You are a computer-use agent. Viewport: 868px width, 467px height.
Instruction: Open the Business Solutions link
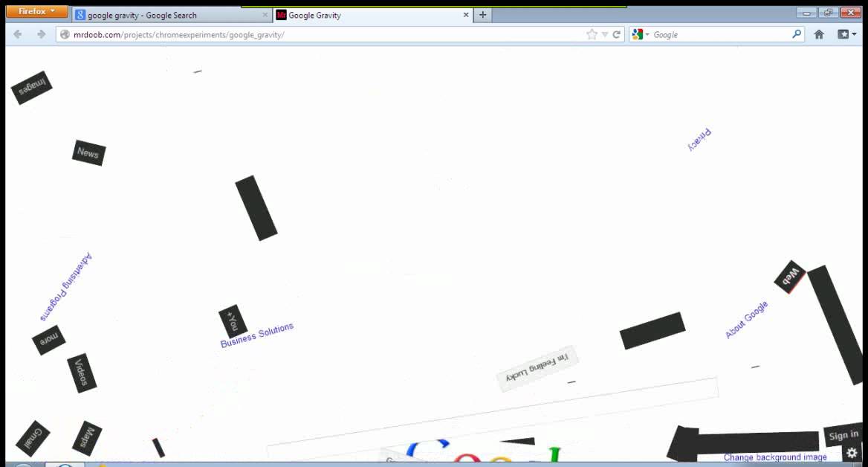point(257,335)
